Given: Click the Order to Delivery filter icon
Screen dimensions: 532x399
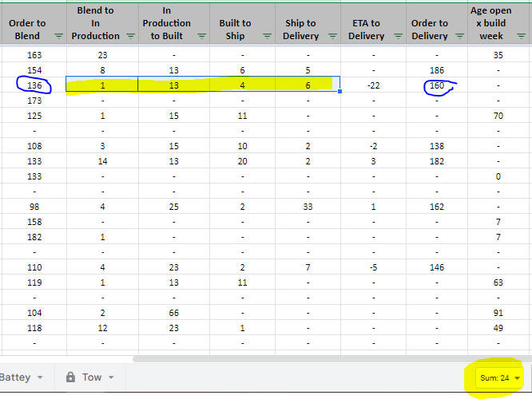Looking at the screenshot, I should pyautogui.click(x=459, y=37).
